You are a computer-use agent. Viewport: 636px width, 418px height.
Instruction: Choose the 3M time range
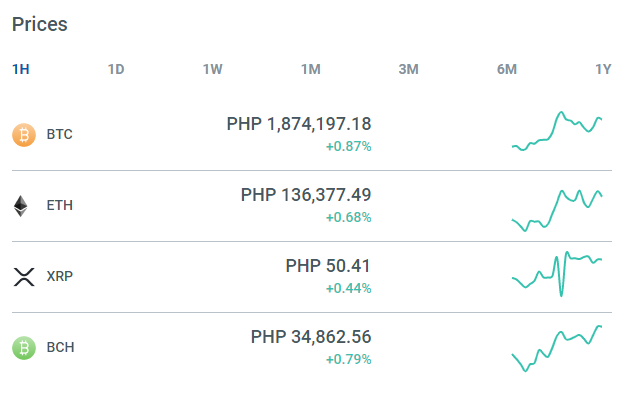(408, 69)
